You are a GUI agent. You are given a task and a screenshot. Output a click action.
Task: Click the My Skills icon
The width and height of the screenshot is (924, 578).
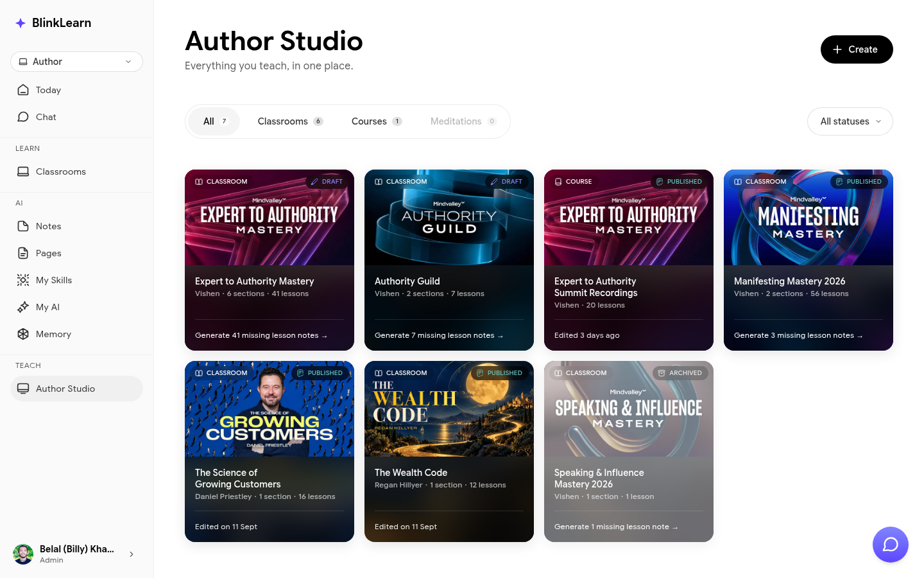pyautogui.click(x=23, y=280)
